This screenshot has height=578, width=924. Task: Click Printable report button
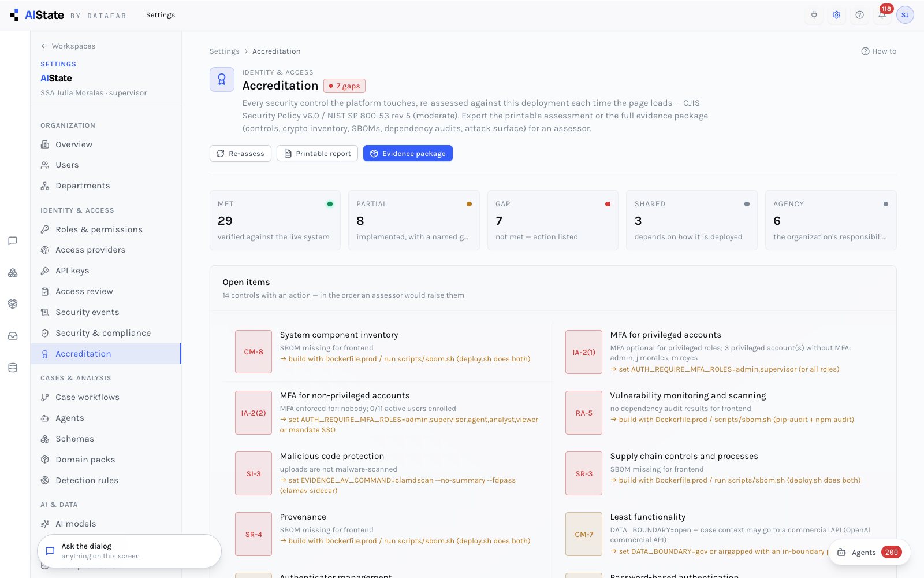(x=318, y=154)
